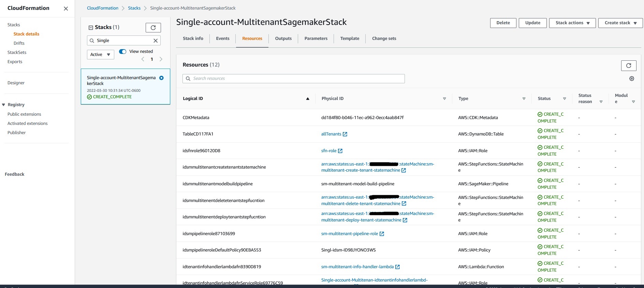
Task: Select the sm-multitenant-model-build-pipeline physical ID
Action: pyautogui.click(x=358, y=184)
